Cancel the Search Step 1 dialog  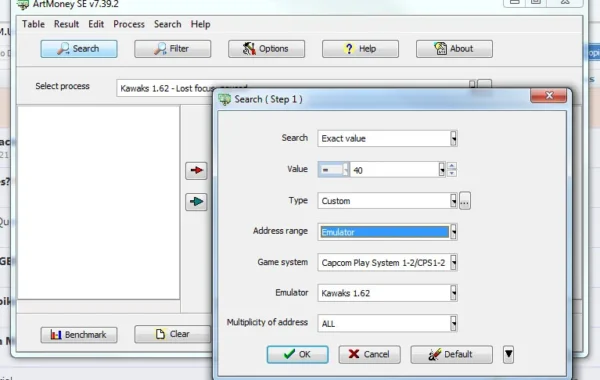click(369, 354)
